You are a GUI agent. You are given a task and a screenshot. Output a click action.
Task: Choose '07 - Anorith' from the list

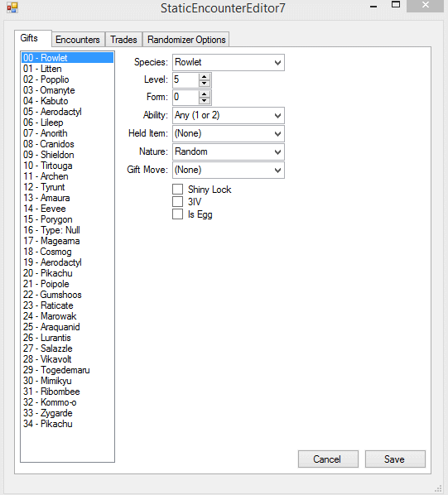point(67,133)
